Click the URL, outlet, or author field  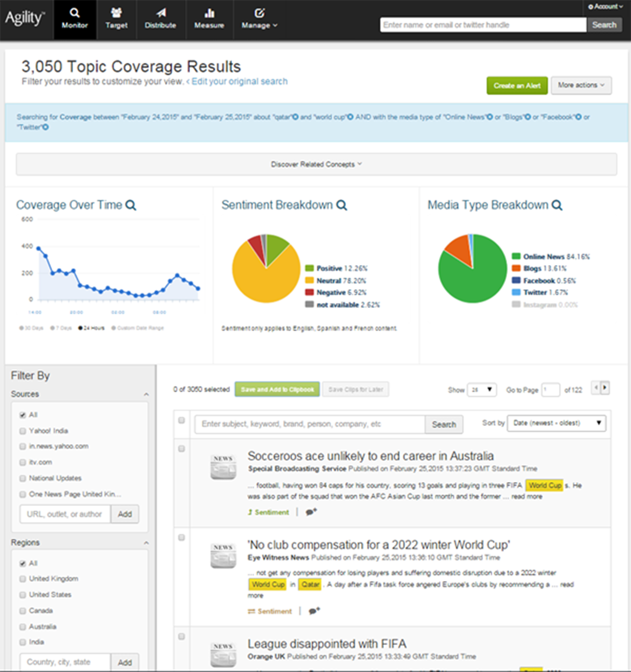point(65,514)
